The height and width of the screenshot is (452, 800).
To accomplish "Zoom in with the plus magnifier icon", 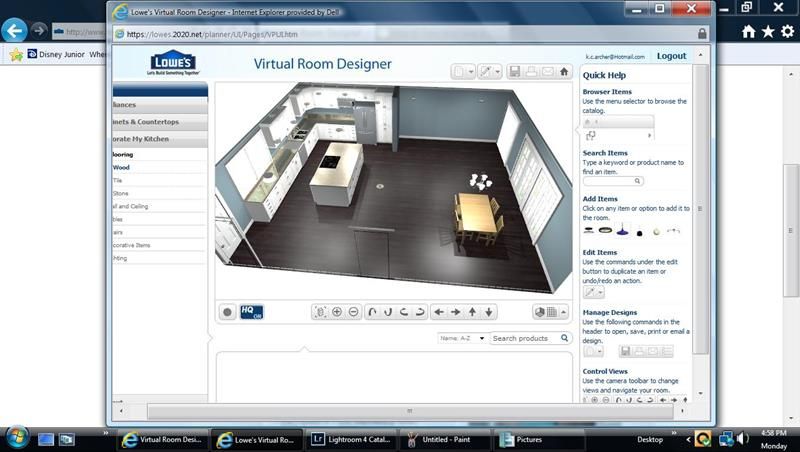I will tap(337, 312).
